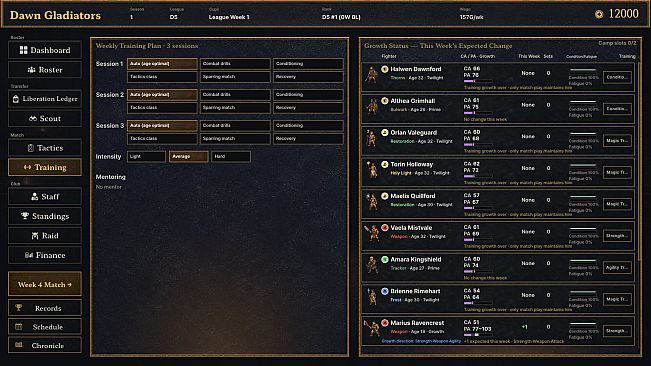
Task: Click Brienne Rimehart's blue frost badge icon
Action: click(x=384, y=291)
